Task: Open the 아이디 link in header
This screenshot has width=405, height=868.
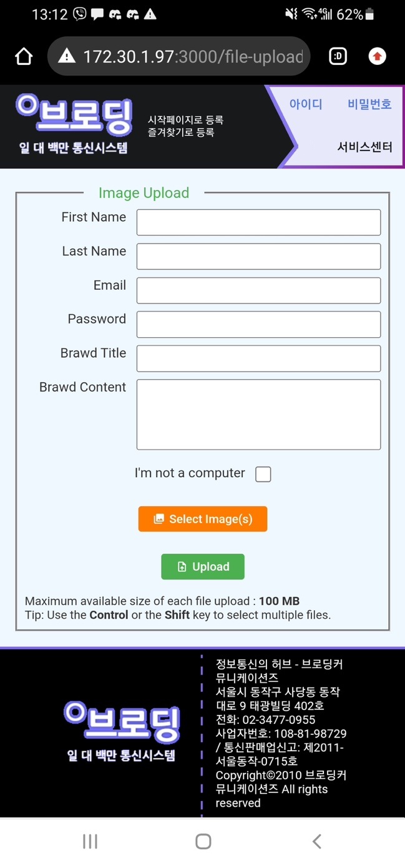Action: coord(306,104)
